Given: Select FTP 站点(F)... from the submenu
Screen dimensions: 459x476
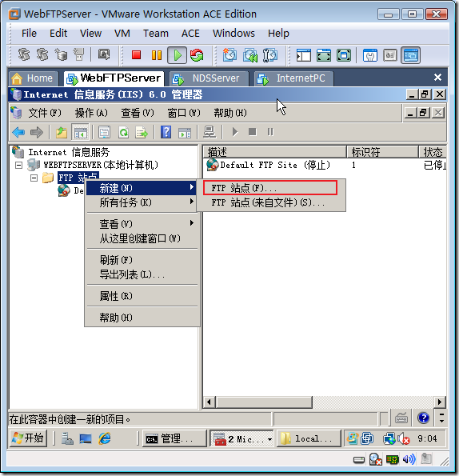Looking at the screenshot, I should (x=270, y=188).
